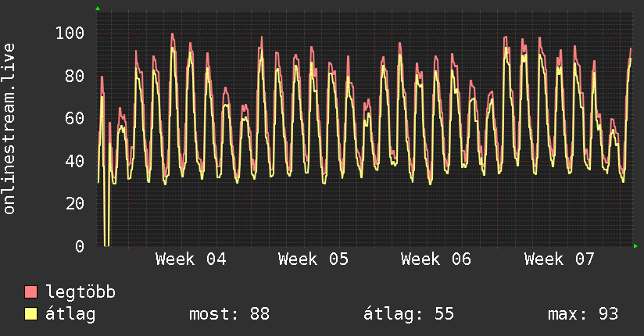Click the "max: 93" statistic

[583, 314]
